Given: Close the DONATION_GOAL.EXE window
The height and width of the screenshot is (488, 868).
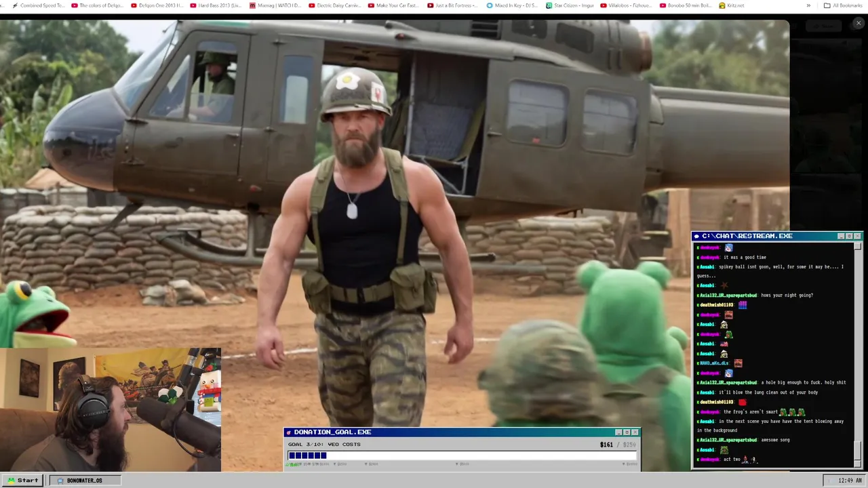Looking at the screenshot, I should tap(635, 432).
